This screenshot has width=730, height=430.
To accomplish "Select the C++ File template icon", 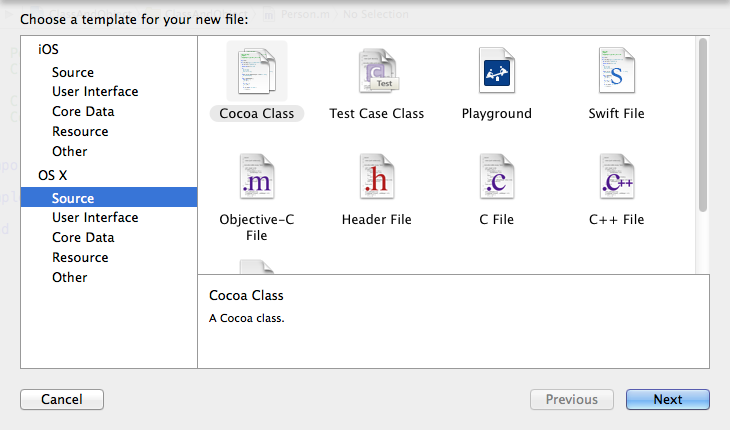I will tap(616, 179).
